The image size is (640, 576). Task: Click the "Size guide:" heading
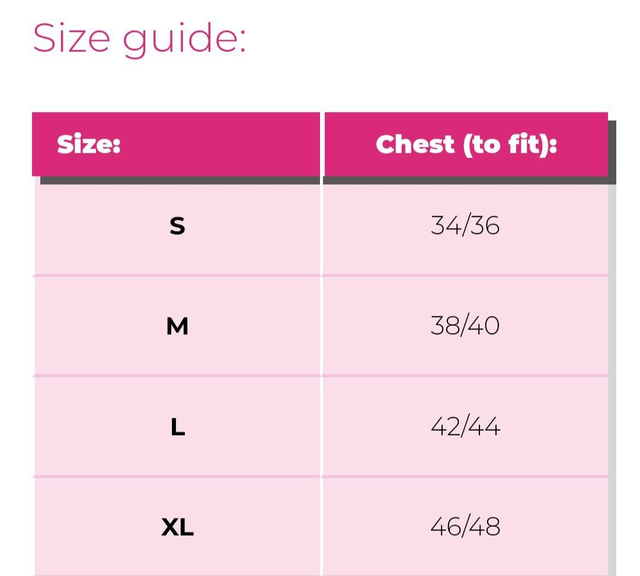click(x=139, y=40)
